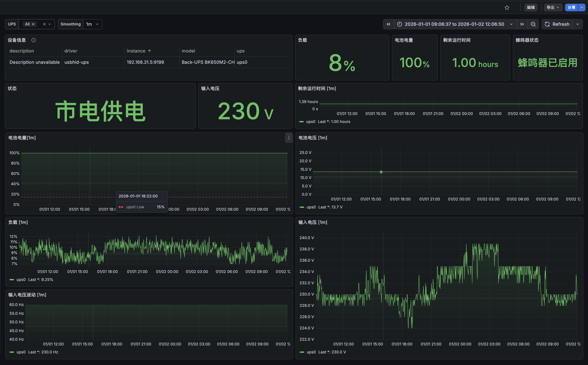Remove the All tag from the UPS filter
Image resolution: width=588 pixels, height=365 pixels.
pos(33,24)
